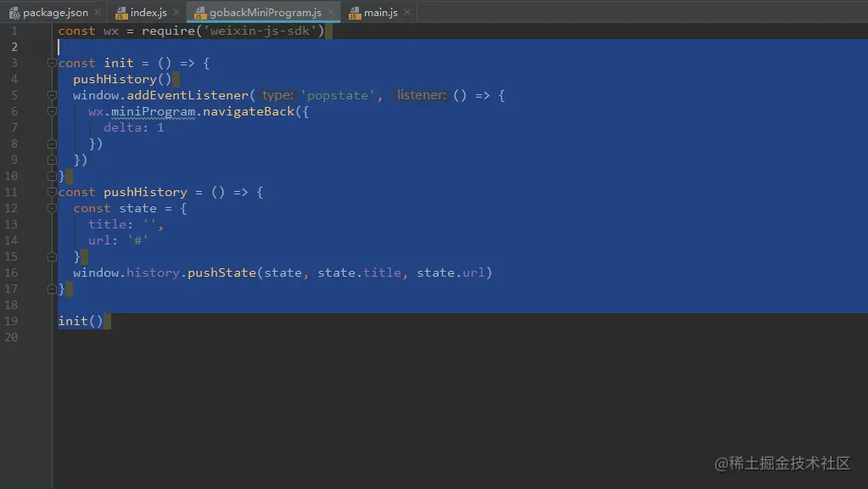The width and height of the screenshot is (868, 489).
Task: Collapse the pushHistory function body
Action: tap(52, 192)
